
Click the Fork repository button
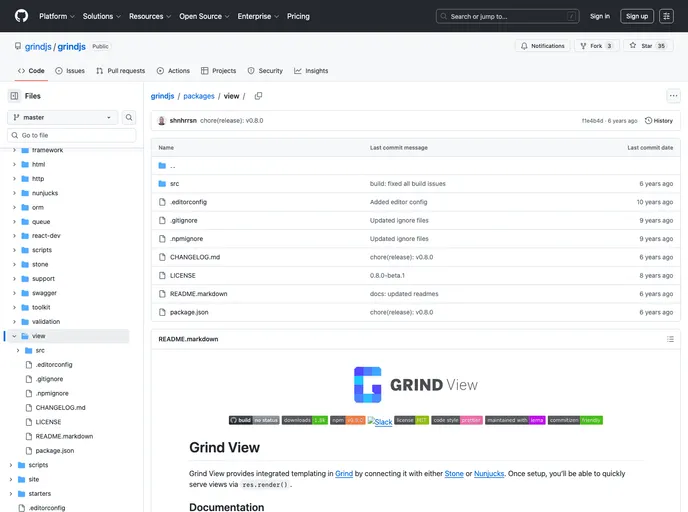click(x=595, y=46)
